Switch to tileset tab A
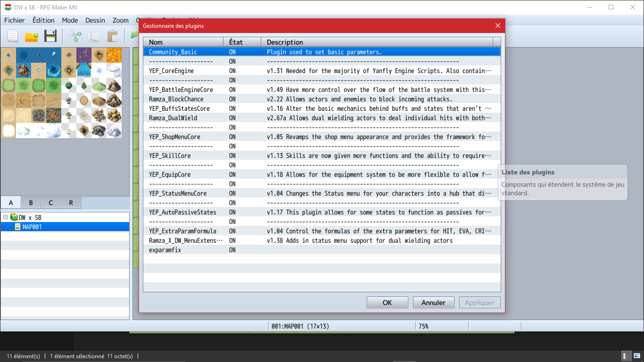Viewport: 644px width, 362px height. 11,203
